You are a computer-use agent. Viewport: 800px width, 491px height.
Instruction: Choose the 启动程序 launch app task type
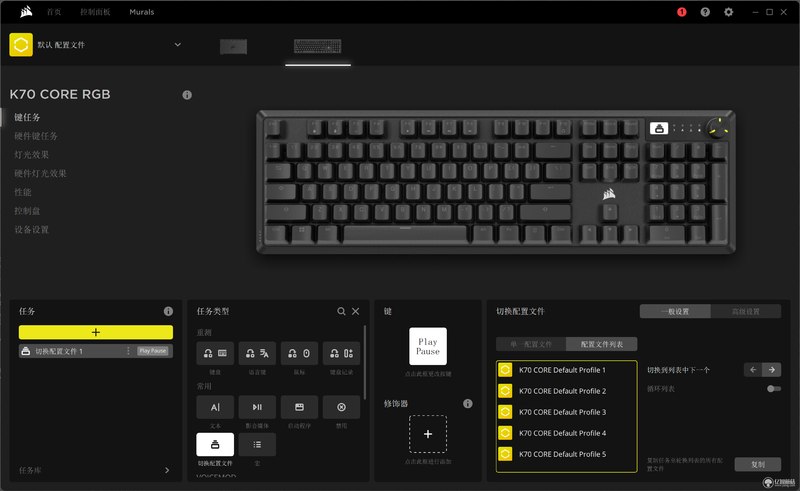(299, 407)
